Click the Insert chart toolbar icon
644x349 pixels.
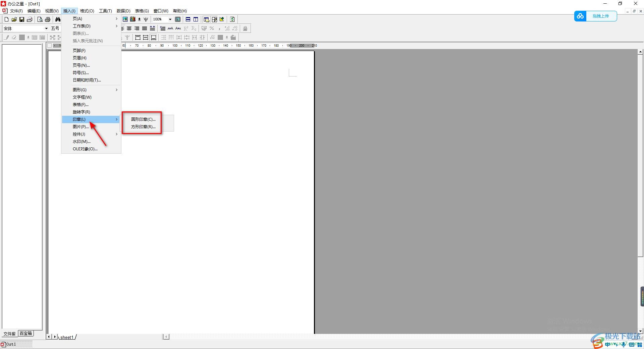[x=133, y=19]
